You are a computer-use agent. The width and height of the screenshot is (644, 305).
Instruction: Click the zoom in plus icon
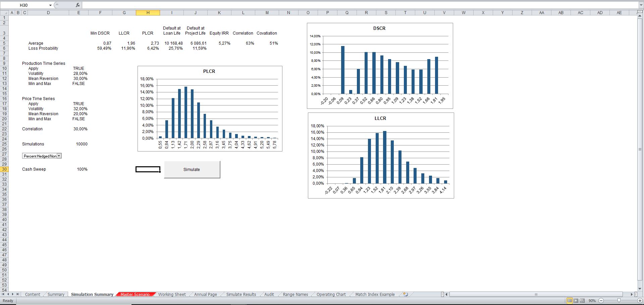(x=640, y=301)
